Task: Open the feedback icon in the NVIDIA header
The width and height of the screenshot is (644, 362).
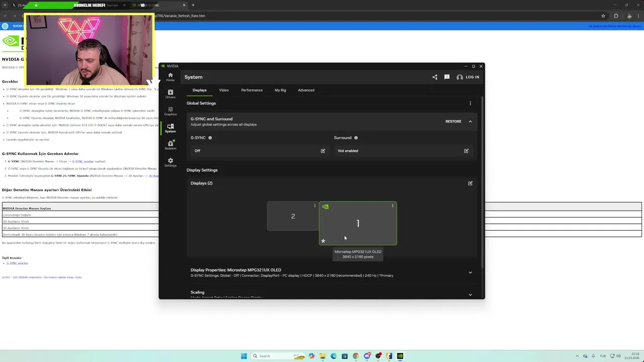Action: [447, 77]
